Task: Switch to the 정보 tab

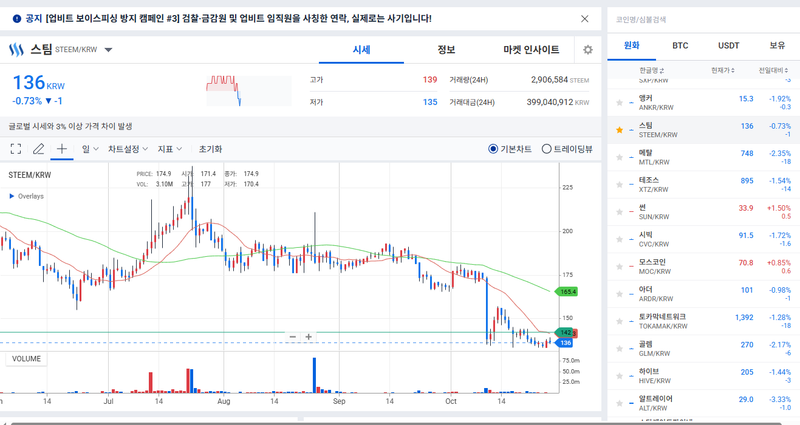Action: point(446,50)
